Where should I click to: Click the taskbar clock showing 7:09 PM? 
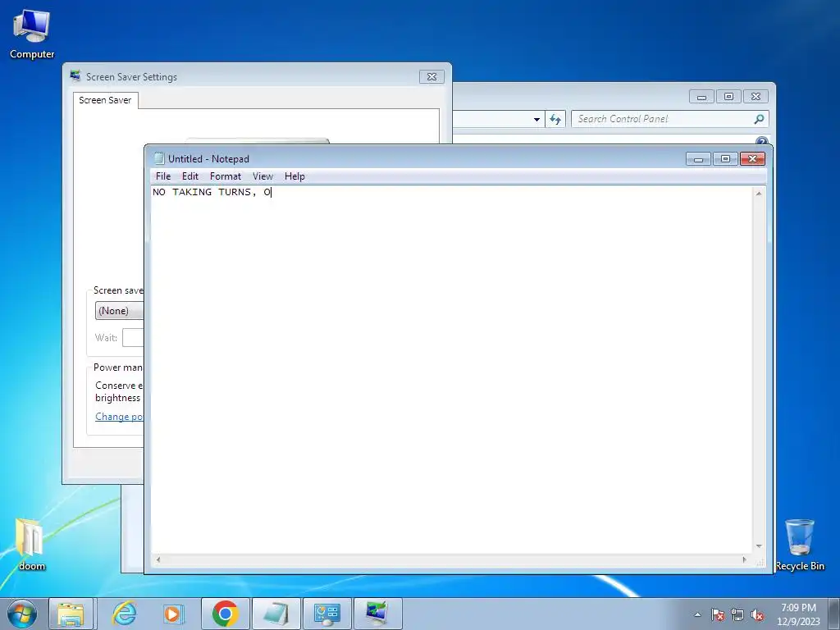[798, 614]
